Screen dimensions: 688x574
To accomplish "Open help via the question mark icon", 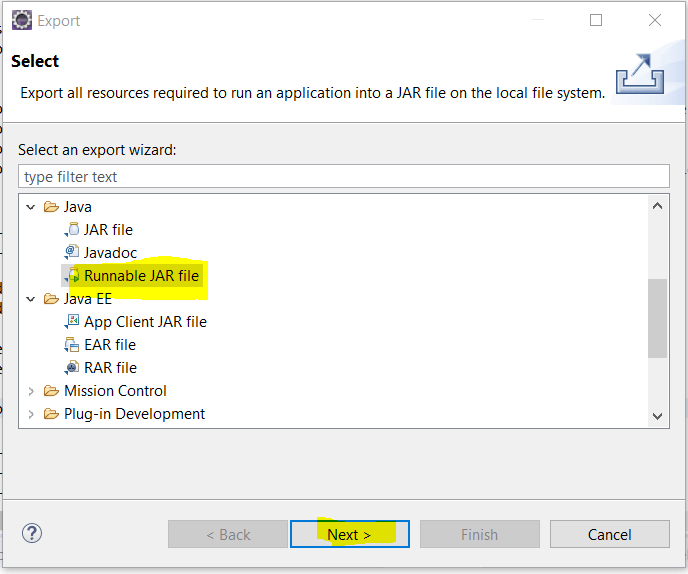I will 32,534.
